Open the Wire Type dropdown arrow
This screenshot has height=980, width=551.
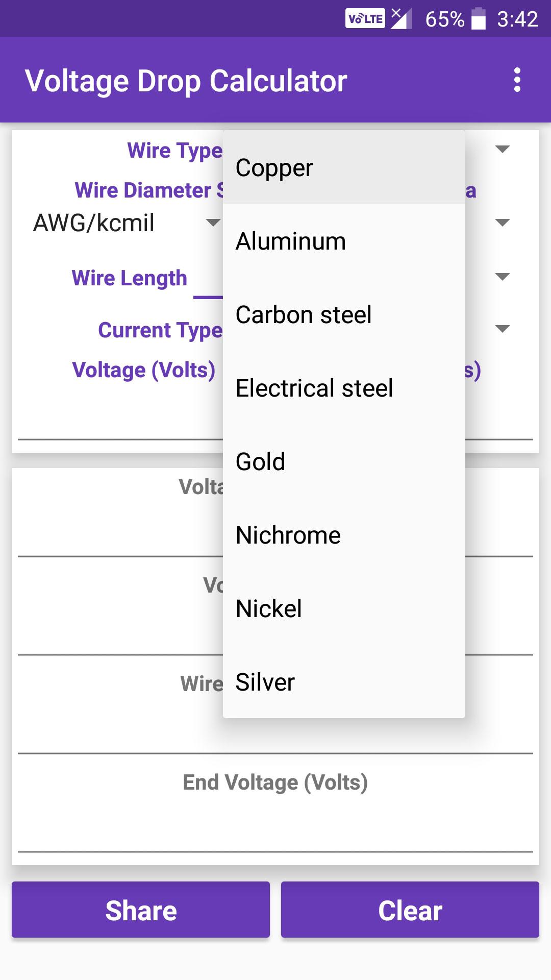(503, 150)
